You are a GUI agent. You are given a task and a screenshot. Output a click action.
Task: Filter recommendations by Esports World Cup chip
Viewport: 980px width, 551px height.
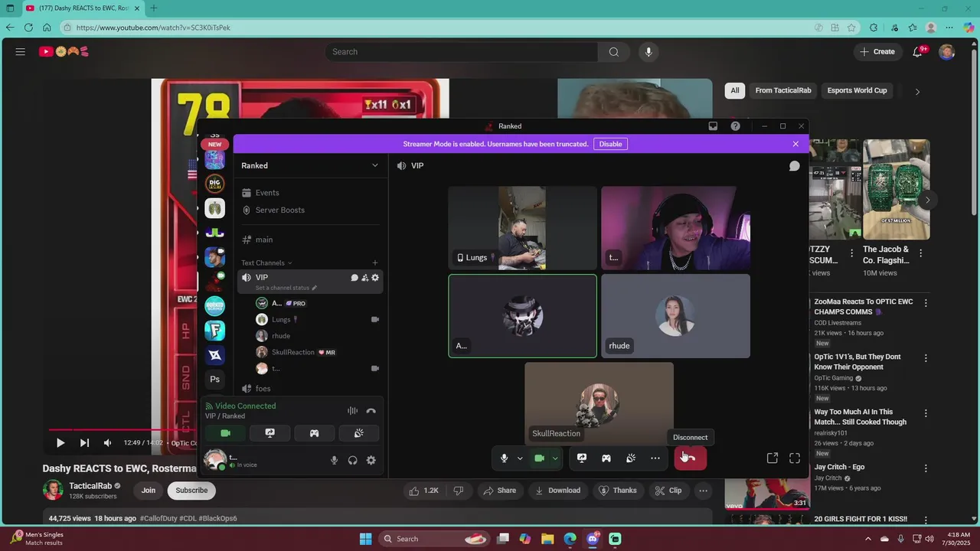[x=857, y=90]
